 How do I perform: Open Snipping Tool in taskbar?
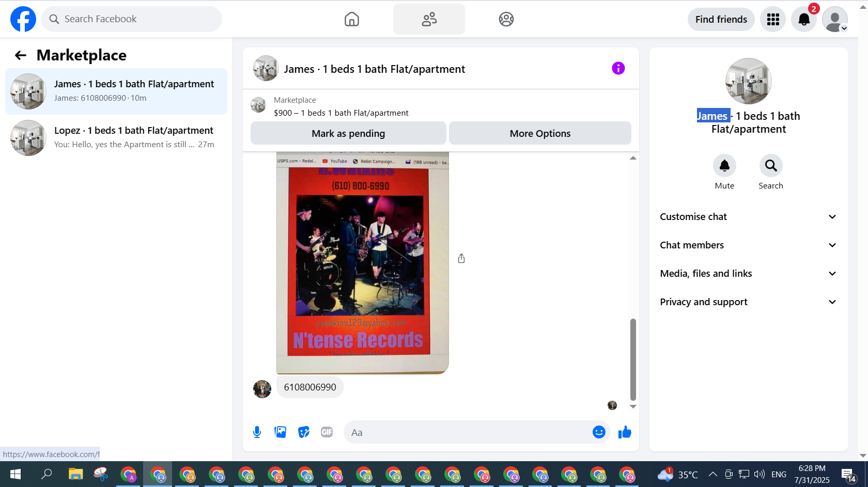tap(101, 474)
